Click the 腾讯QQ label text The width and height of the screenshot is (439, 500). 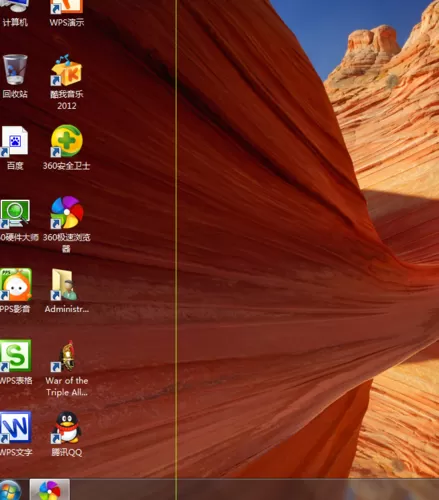(x=66, y=452)
